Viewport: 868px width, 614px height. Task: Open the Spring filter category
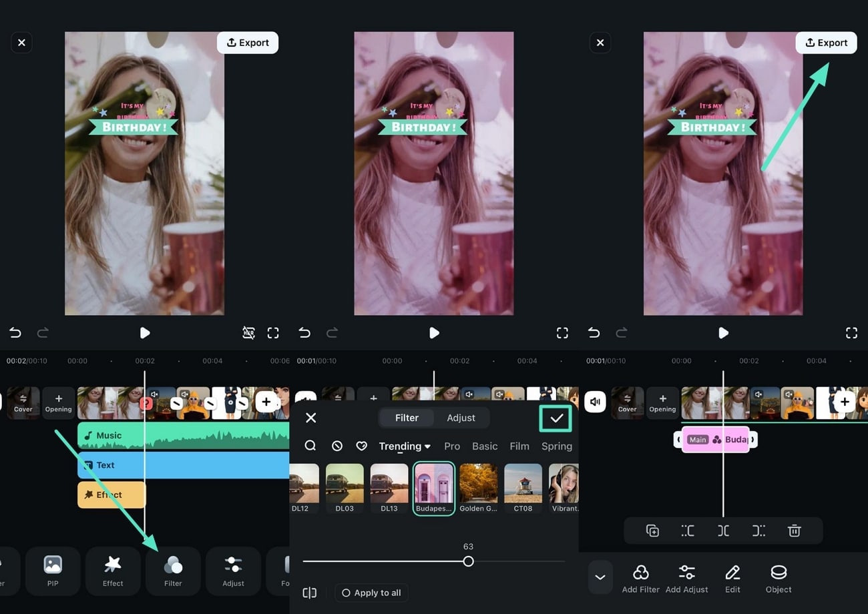pos(557,446)
